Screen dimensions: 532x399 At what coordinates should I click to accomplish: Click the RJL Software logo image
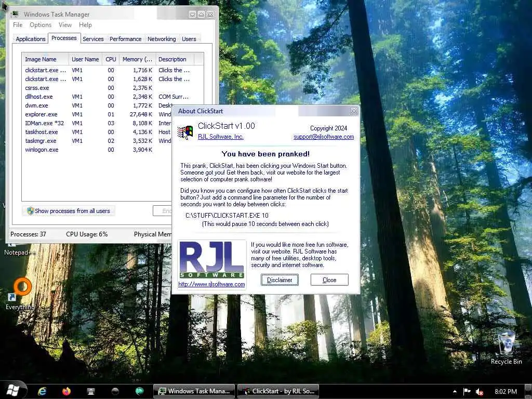pyautogui.click(x=212, y=260)
